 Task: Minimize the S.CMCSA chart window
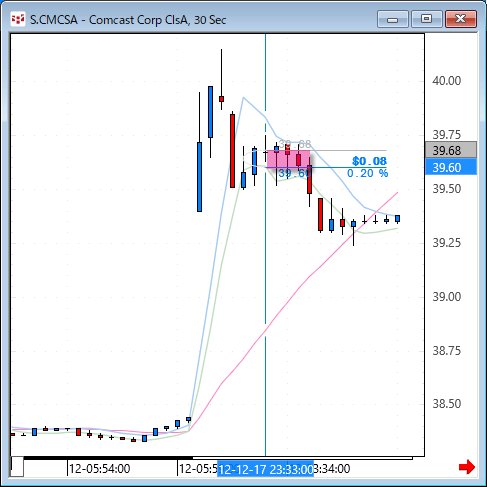(x=393, y=19)
